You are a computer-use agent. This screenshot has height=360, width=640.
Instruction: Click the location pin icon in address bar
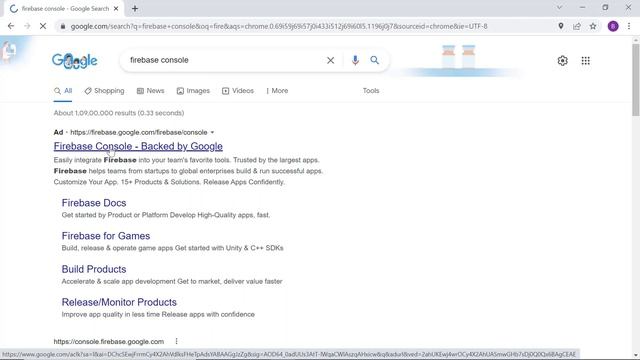click(561, 26)
